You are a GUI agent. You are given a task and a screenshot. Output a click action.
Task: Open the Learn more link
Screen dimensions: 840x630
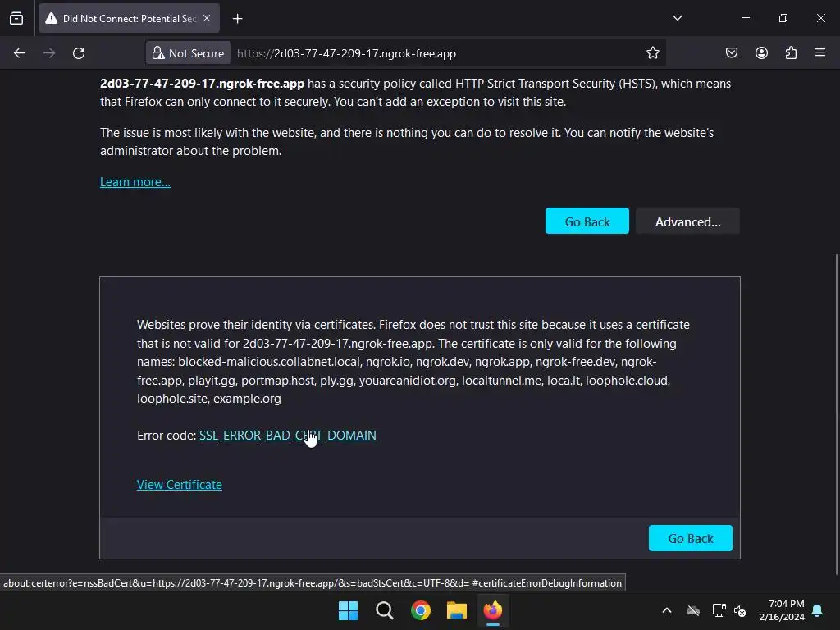[135, 182]
